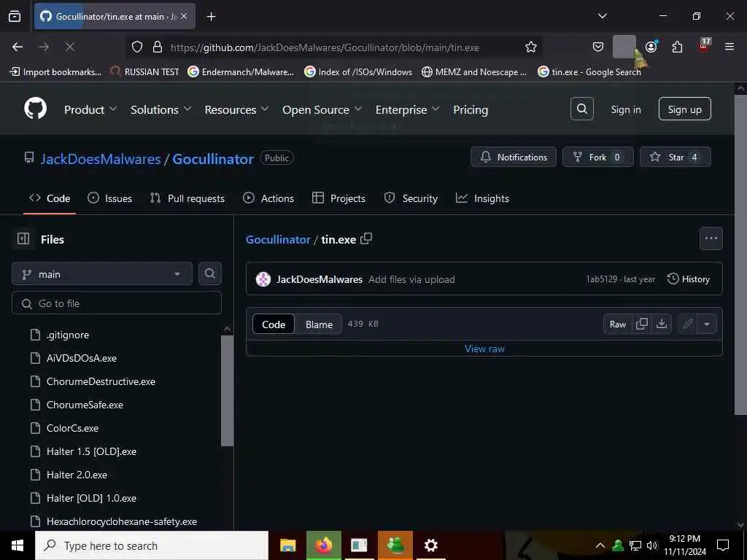The width and height of the screenshot is (747, 560).
Task: Open File Explorer from the taskbar
Action: point(287,545)
